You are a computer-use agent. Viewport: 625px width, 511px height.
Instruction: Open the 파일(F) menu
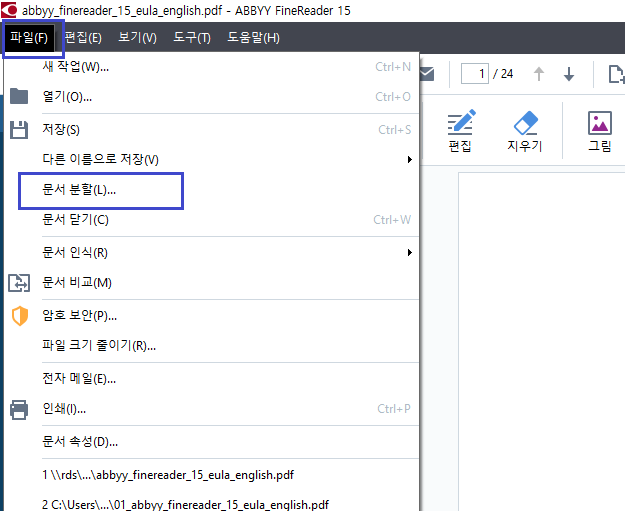[29, 38]
